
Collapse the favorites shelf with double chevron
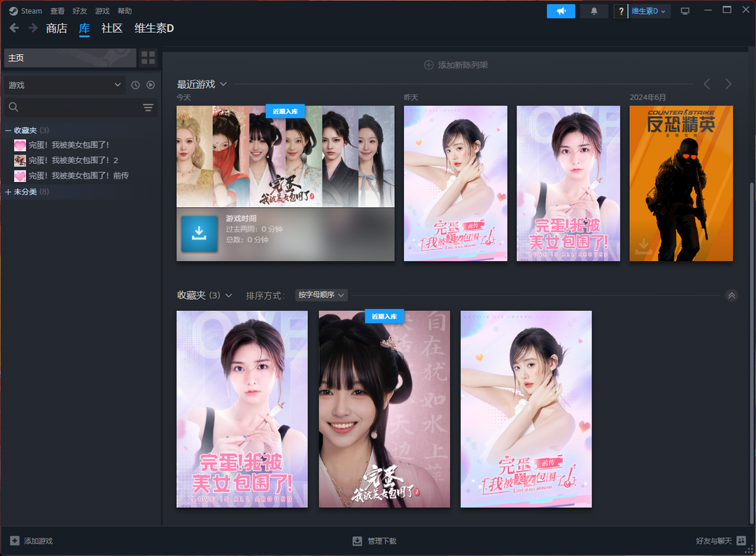[x=731, y=296]
